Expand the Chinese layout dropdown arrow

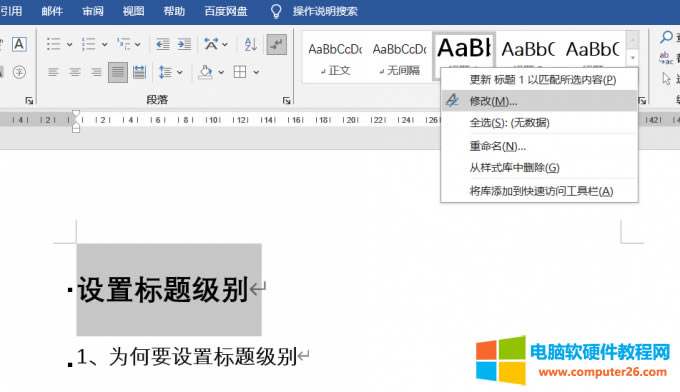[x=225, y=44]
